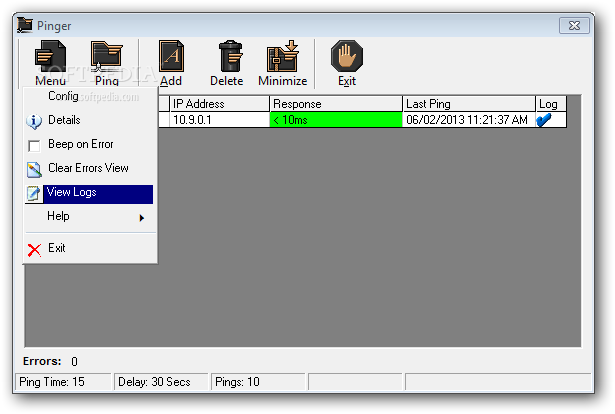
Task: Select Clear Errors View menu entry
Action: [88, 168]
